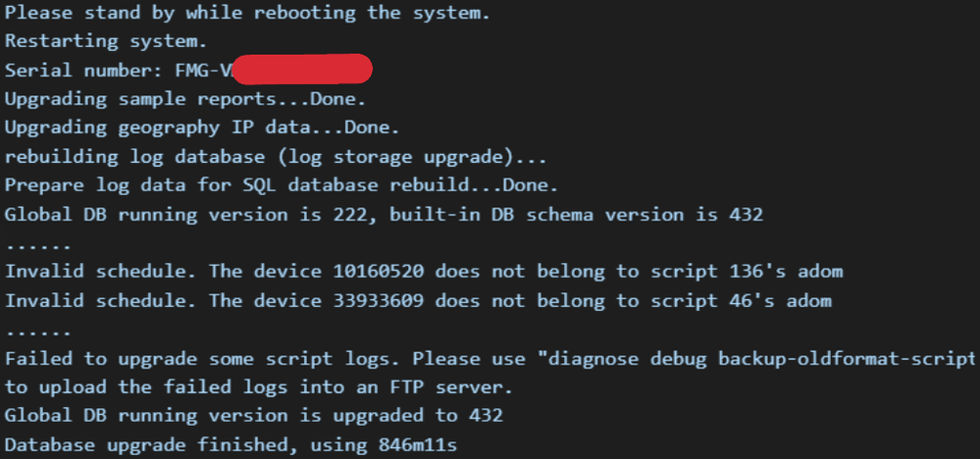Viewport: 980px width, 459px height.
Task: Click the first row of dots
Action: pyautogui.click(x=37, y=241)
